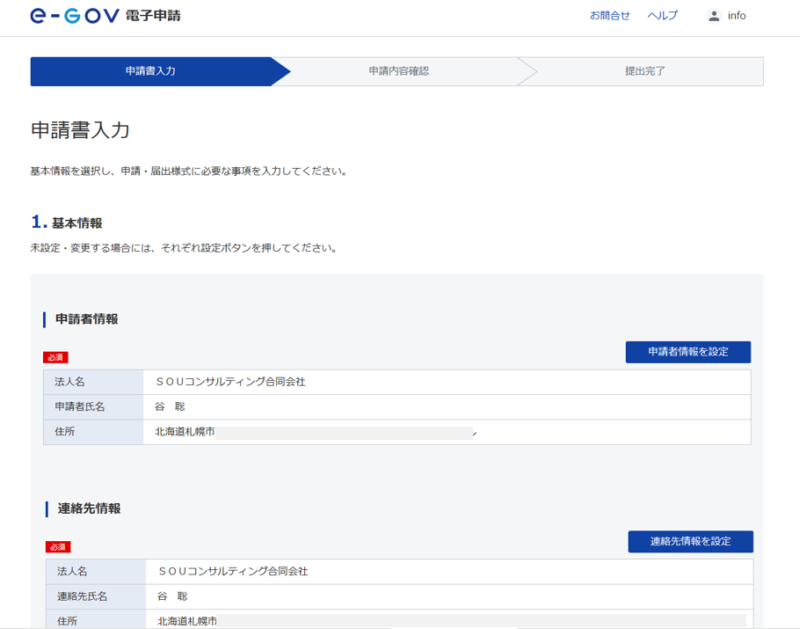Click the 連絡先情報 section heading
Image resolution: width=800 pixels, height=629 pixels.
point(89,509)
